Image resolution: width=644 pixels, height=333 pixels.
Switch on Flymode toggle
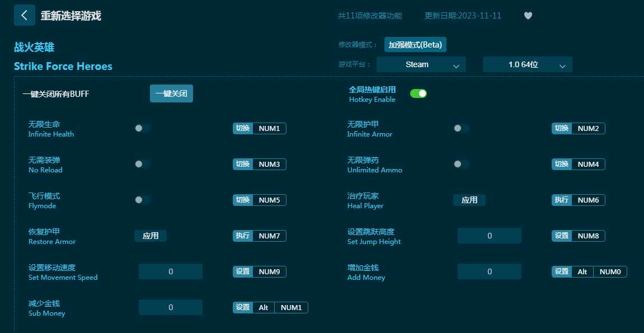(x=143, y=200)
